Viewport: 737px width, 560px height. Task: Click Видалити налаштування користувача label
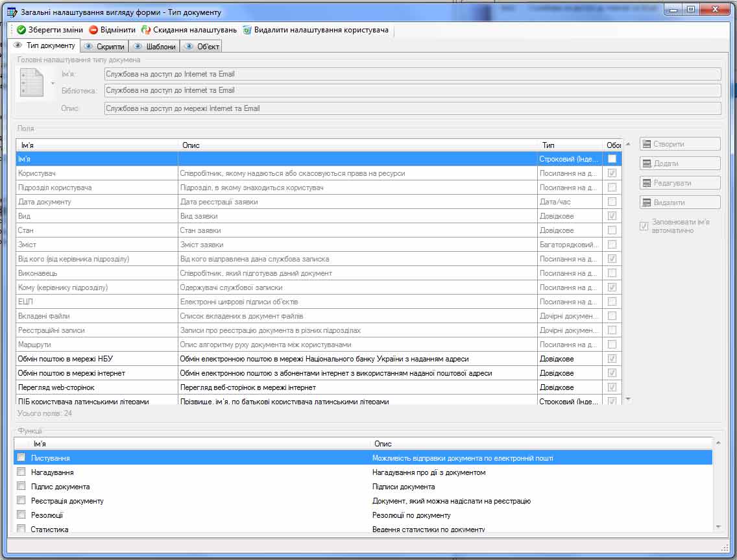(x=322, y=30)
